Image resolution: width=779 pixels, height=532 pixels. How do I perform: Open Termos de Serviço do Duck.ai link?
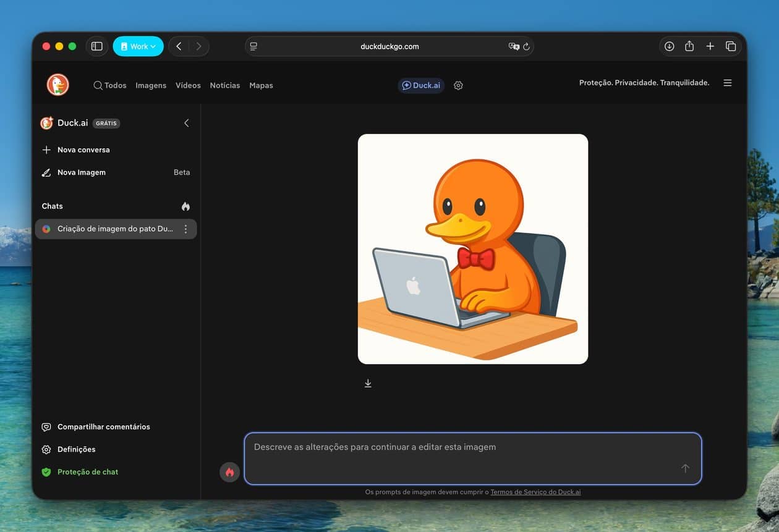point(535,492)
